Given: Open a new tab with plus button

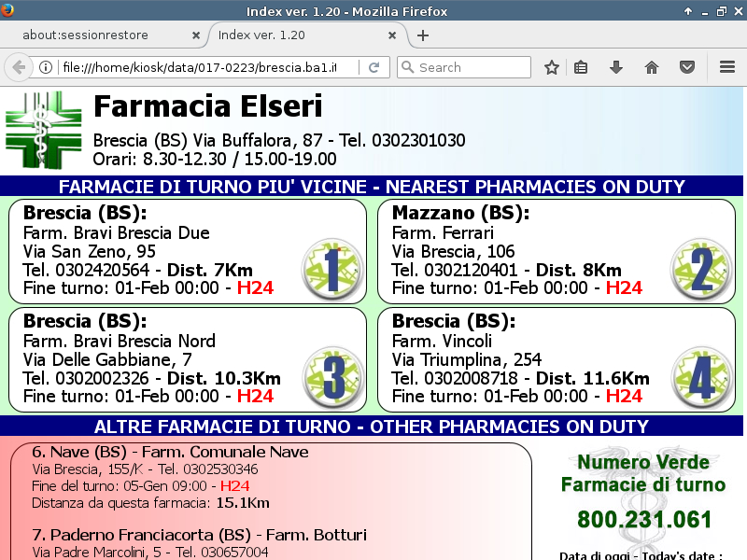Looking at the screenshot, I should (x=423, y=35).
